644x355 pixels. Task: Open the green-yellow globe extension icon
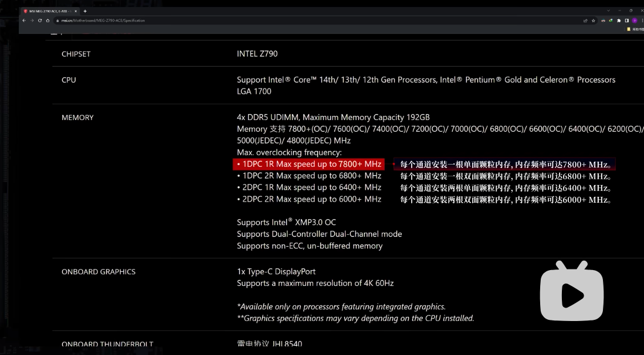[x=611, y=21]
